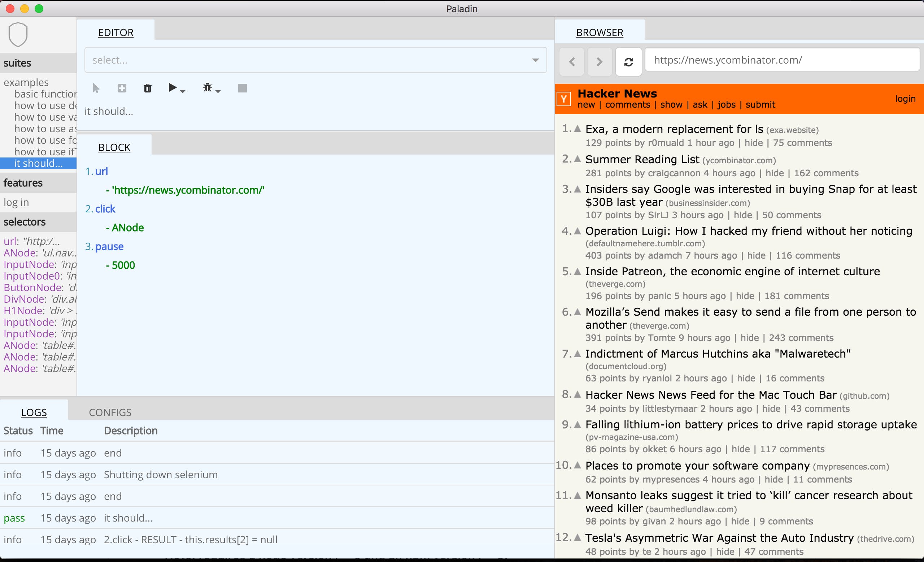924x562 pixels.
Task: Switch to the LOGS tab
Action: [34, 412]
